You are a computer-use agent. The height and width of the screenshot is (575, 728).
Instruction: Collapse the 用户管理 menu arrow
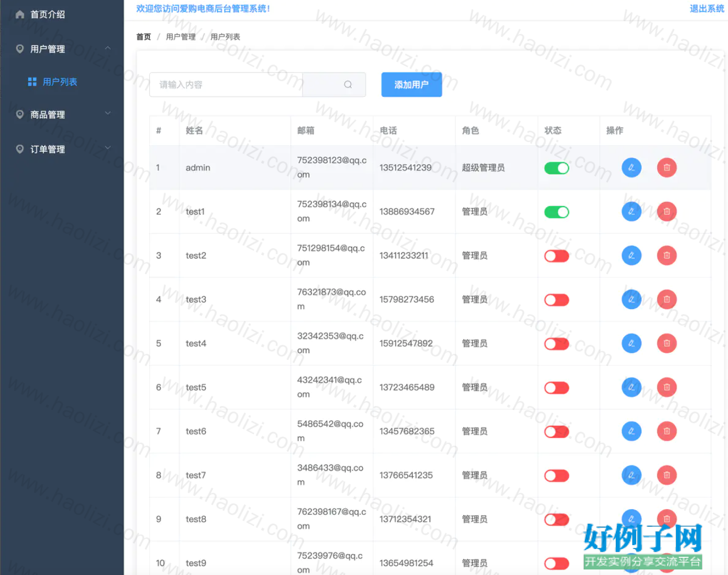click(x=108, y=48)
